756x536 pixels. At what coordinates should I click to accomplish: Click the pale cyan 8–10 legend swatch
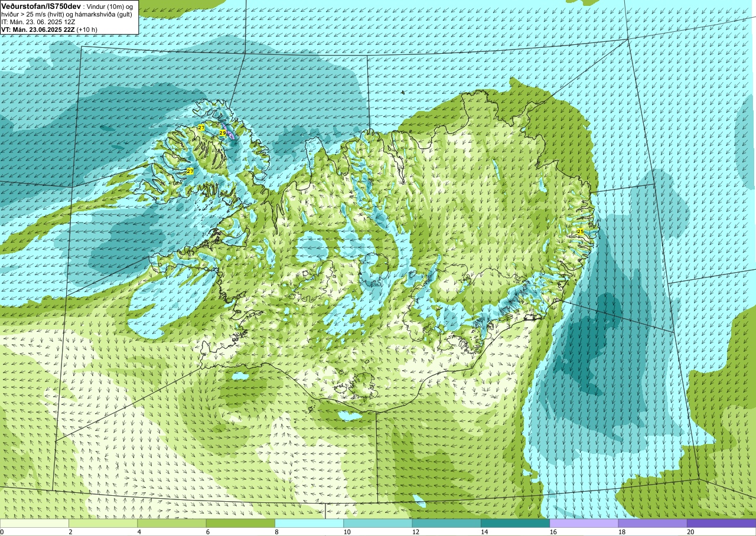[x=309, y=523]
